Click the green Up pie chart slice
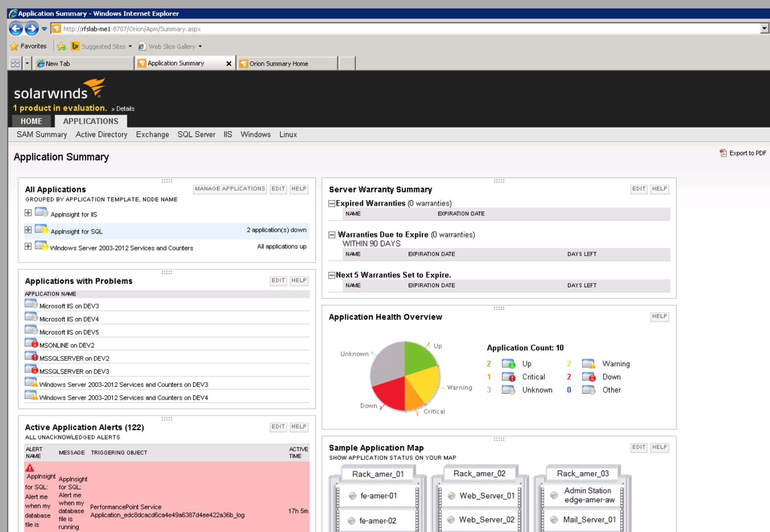The width and height of the screenshot is (770, 532). pyautogui.click(x=418, y=358)
